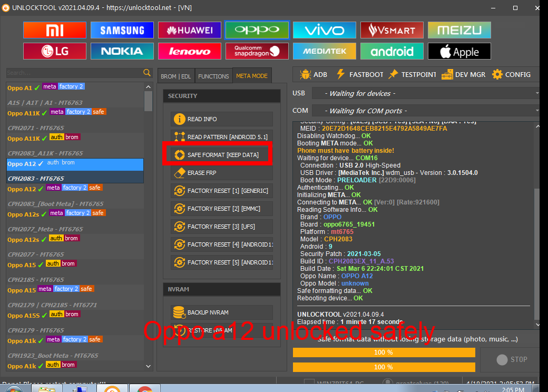This screenshot has width=548, height=392.
Task: Select the OPPO brand logo
Action: pos(257,30)
